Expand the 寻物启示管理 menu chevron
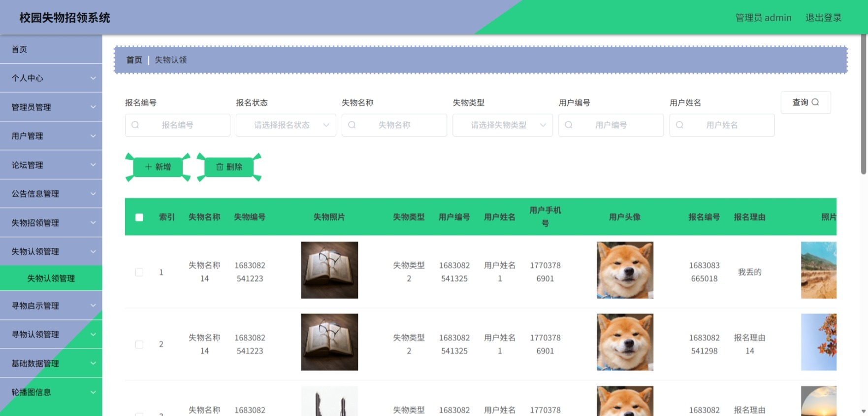The width and height of the screenshot is (868, 416). [93, 306]
